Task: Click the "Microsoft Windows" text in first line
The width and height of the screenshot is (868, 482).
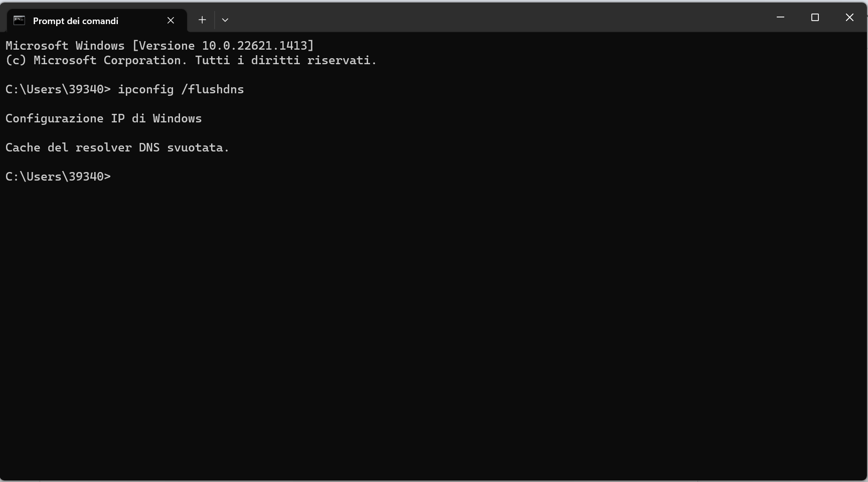Action: [65, 46]
